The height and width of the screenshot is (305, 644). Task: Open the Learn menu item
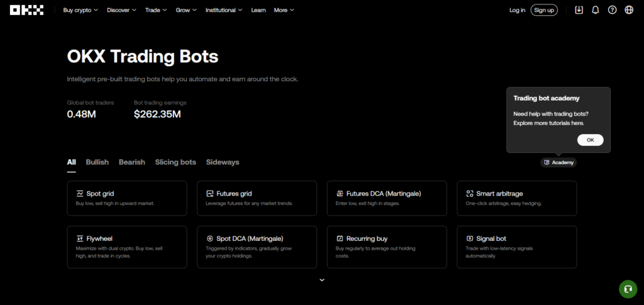(258, 10)
